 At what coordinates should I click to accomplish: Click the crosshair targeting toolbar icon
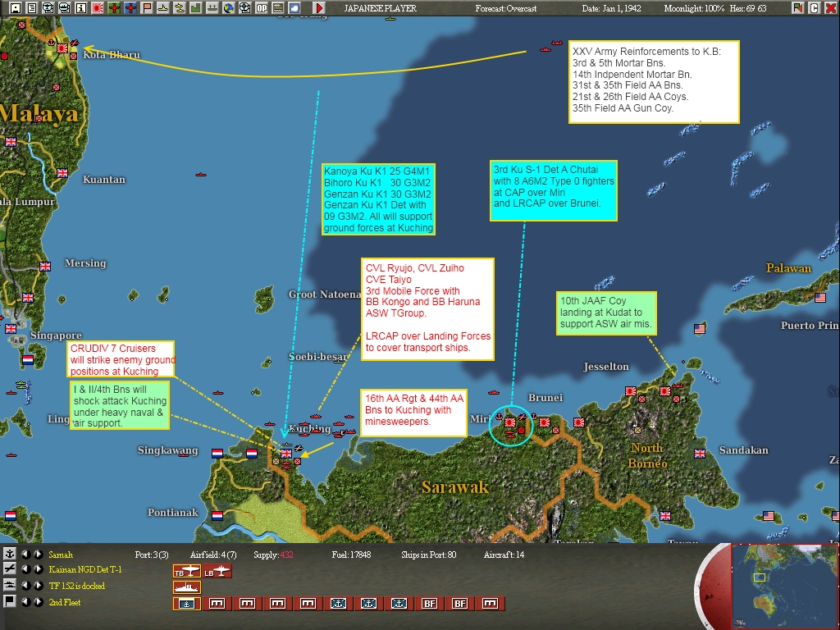[244, 7]
